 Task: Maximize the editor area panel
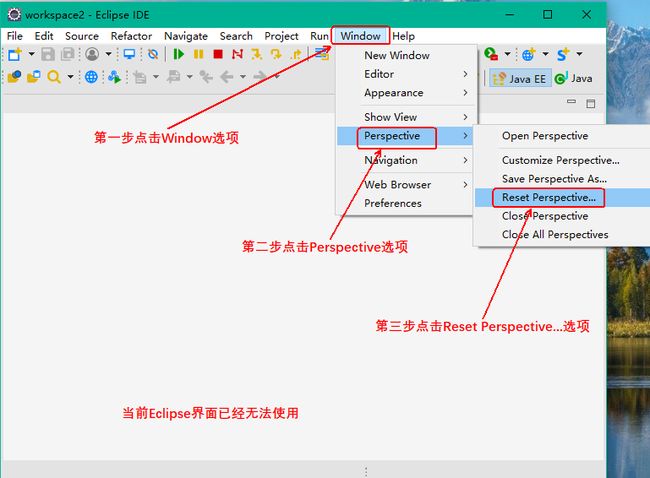pyautogui.click(x=591, y=103)
